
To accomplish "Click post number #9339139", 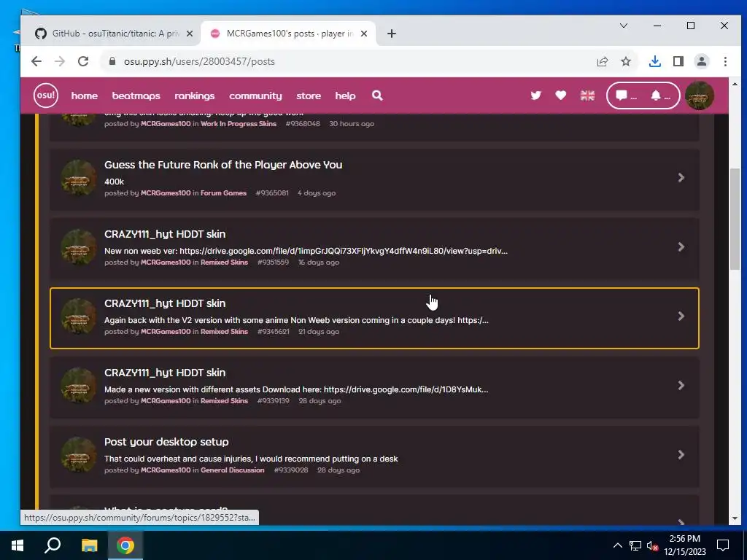I will [x=273, y=401].
